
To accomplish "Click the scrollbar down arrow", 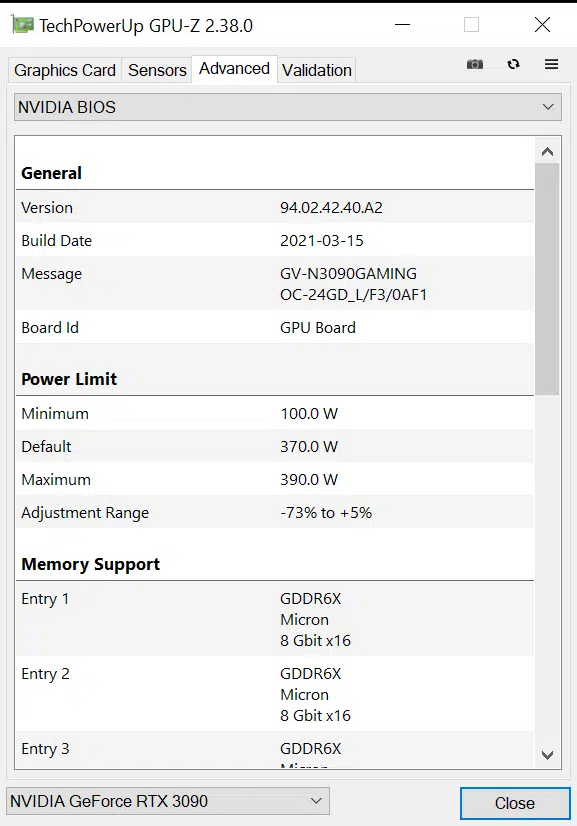I will pyautogui.click(x=547, y=755).
